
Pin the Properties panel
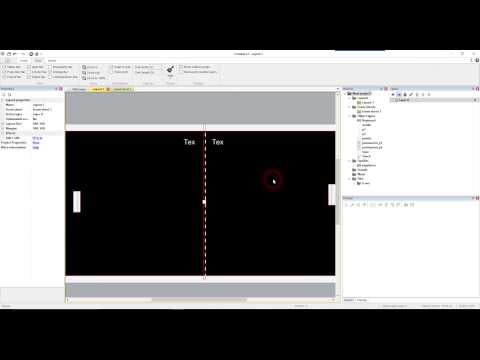[x=56, y=89]
